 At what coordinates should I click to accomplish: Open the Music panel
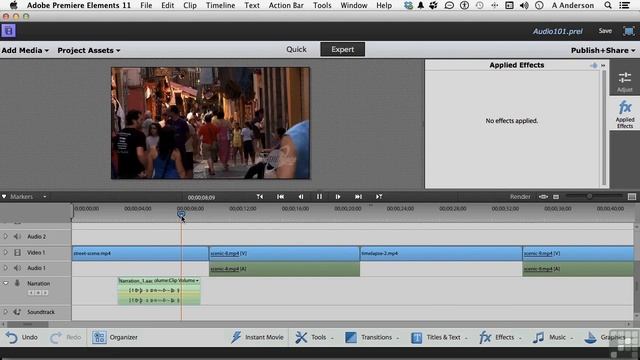pos(553,337)
